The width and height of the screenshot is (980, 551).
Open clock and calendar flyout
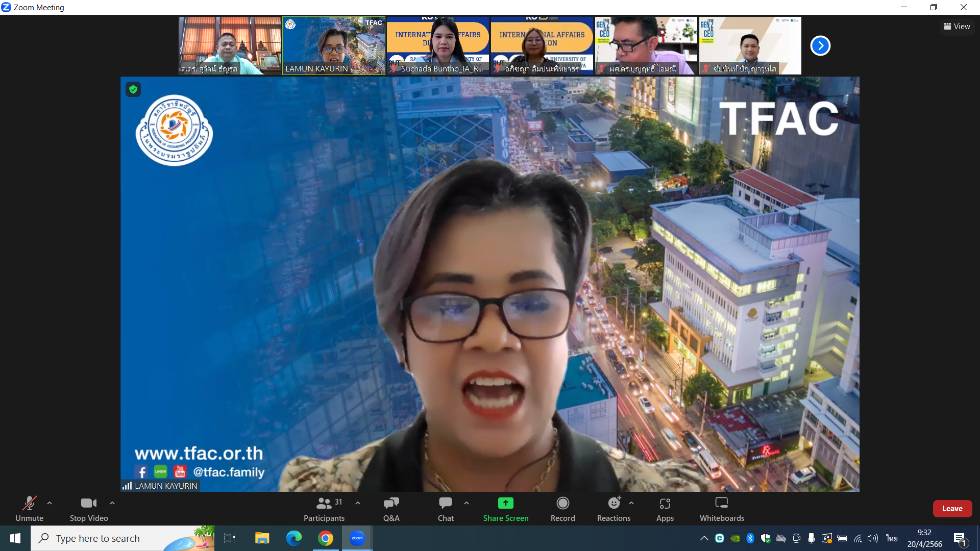click(924, 538)
